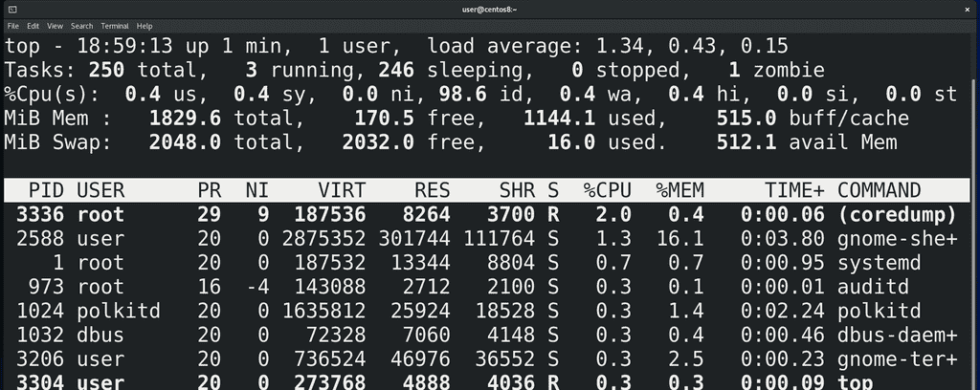Open the Edit menu
This screenshot has height=390, width=980.
(x=33, y=26)
